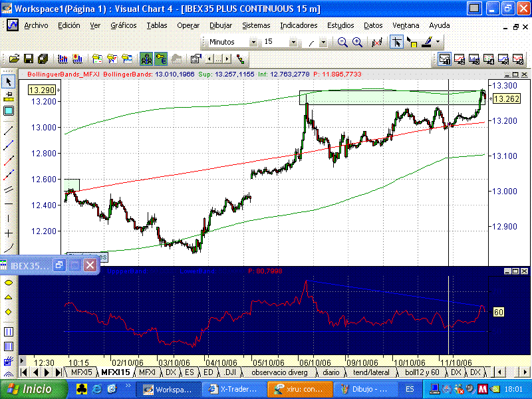Click the Inicio start button
This screenshot has height=399, width=532.
[33, 389]
